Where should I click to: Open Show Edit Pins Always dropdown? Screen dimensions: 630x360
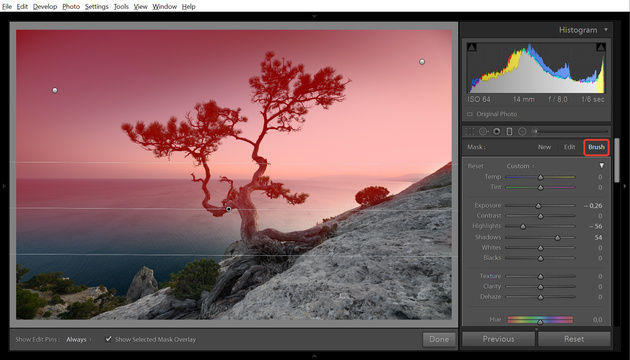(x=79, y=340)
